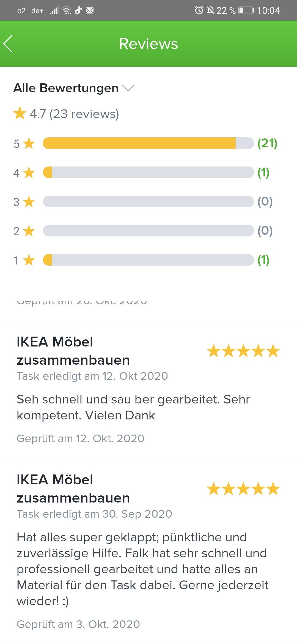
Task: Tap the (21) five-star count
Action: (x=267, y=143)
